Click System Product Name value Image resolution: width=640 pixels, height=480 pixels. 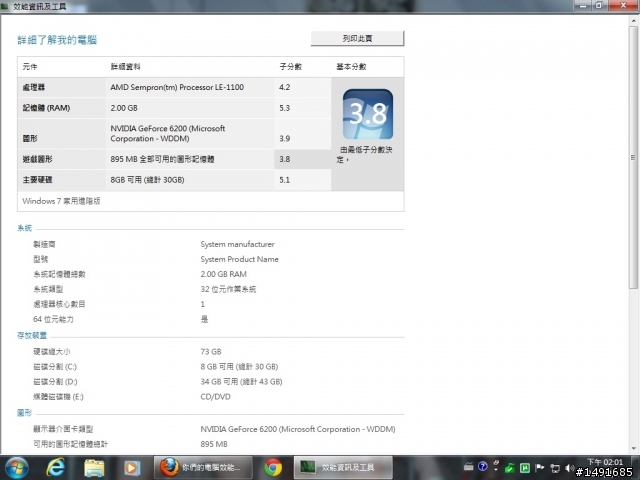[239, 260]
